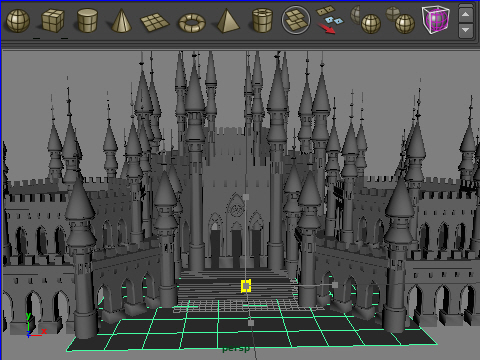This screenshot has width=480, height=360.
Task: Go to the next shelf row with down arrow
Action: 465,30
